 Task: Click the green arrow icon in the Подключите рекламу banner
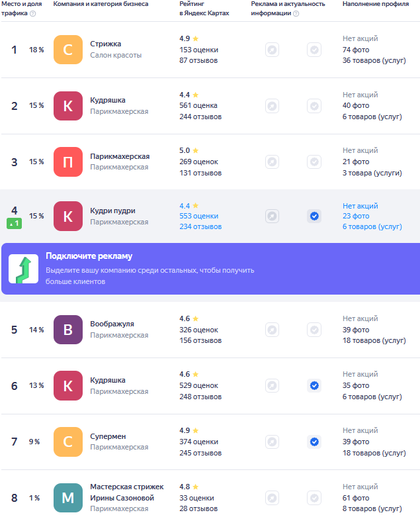(23, 269)
